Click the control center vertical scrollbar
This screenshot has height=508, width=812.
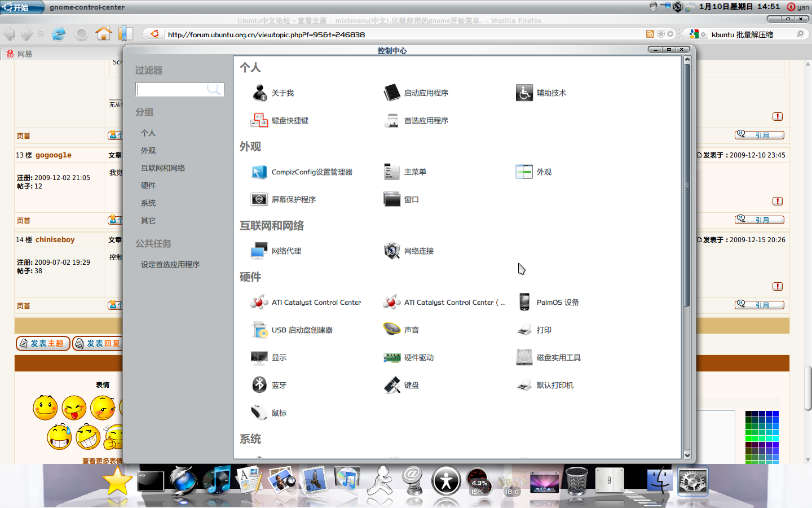pyautogui.click(x=687, y=184)
